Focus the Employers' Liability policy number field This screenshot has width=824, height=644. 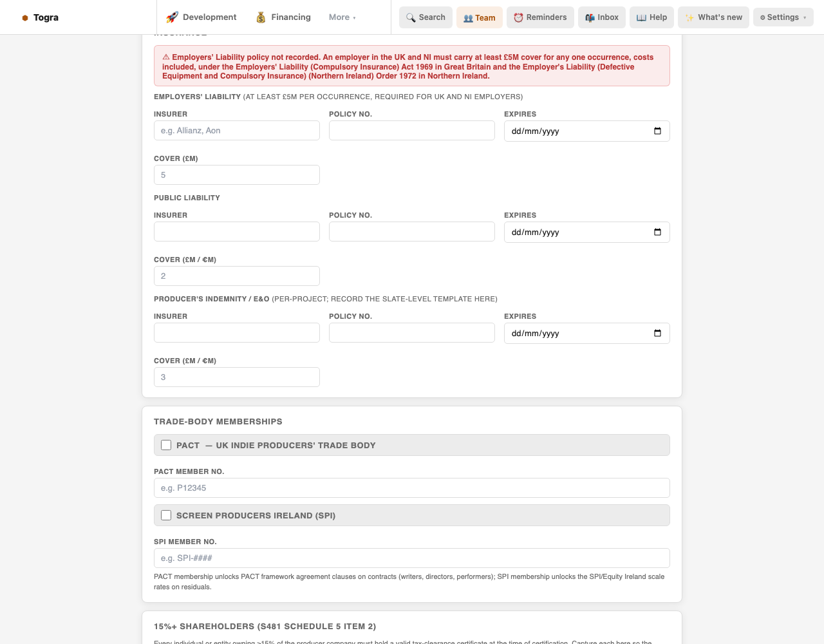tap(412, 131)
